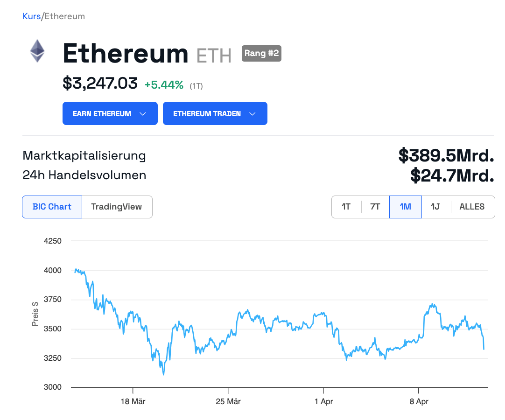Click chevron arrow on Earn Ethereum button
The image size is (505, 420).
point(143,114)
